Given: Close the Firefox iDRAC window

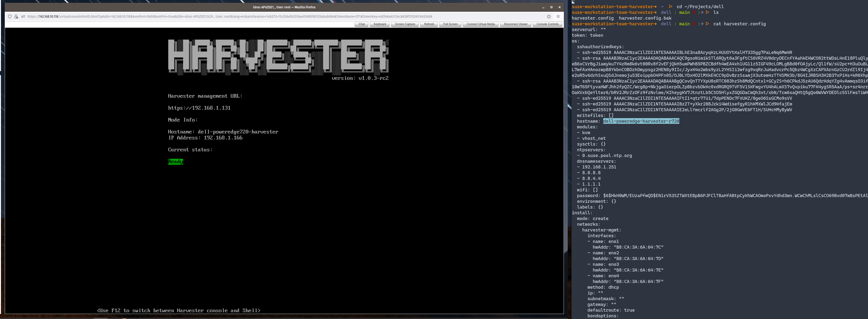Looking at the screenshot, I should coord(559,7).
